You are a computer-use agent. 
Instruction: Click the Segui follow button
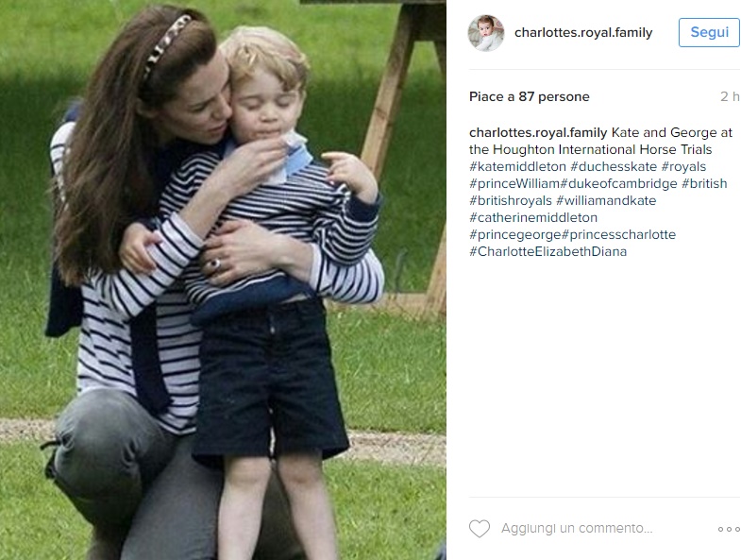point(709,32)
